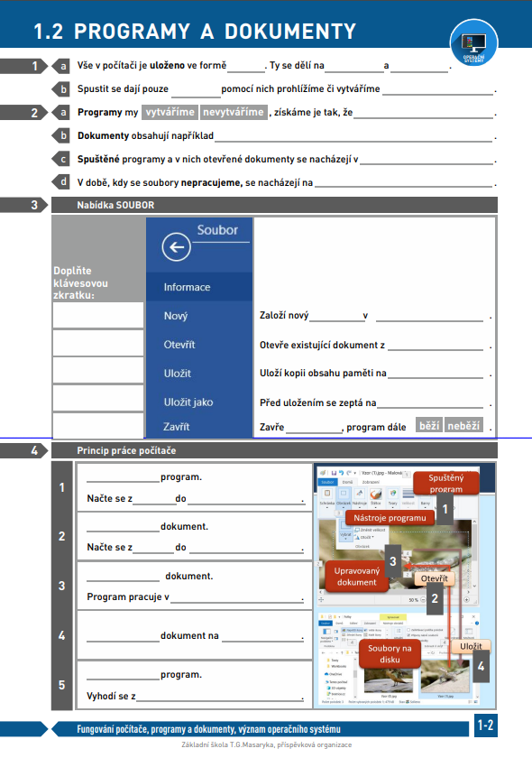Open Informace in the Soubor menu
The width and height of the screenshot is (532, 758).
199,287
